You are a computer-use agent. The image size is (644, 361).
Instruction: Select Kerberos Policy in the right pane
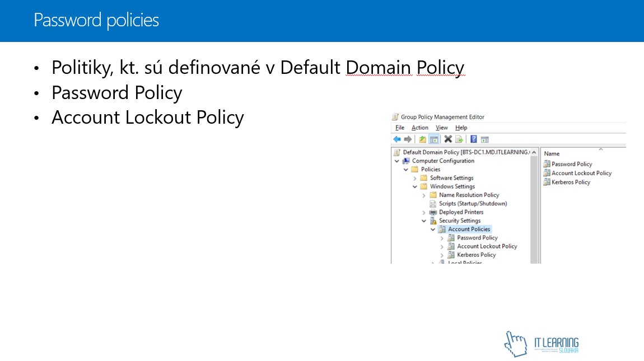[x=571, y=182]
